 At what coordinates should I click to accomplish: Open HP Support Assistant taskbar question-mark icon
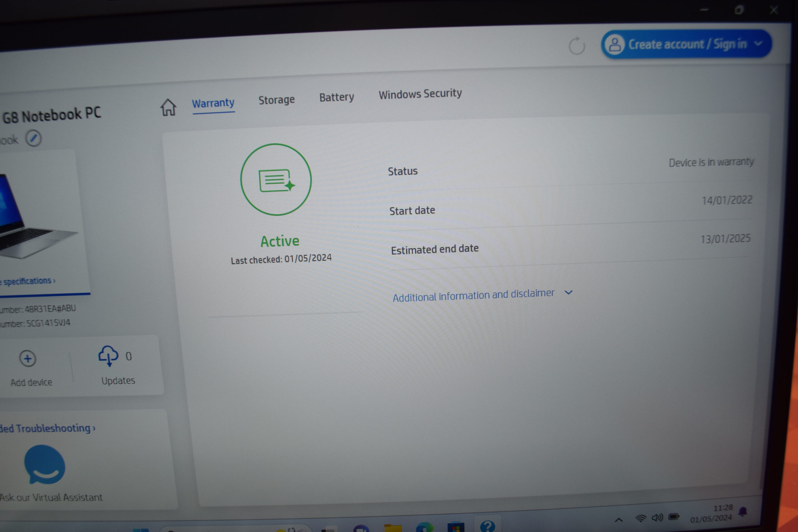[488, 526]
